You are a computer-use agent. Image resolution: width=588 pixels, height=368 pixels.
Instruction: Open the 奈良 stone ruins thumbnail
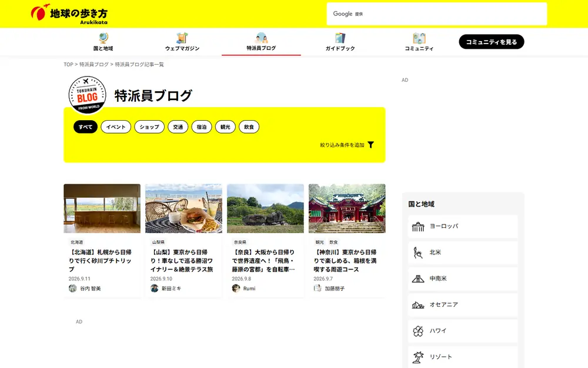pos(266,208)
